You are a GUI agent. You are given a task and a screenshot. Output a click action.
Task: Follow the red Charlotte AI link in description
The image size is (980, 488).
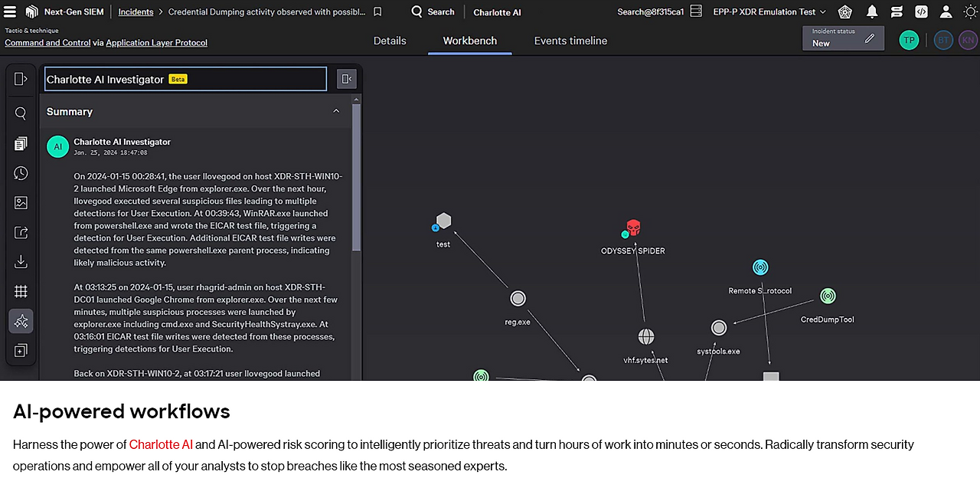tap(161, 444)
